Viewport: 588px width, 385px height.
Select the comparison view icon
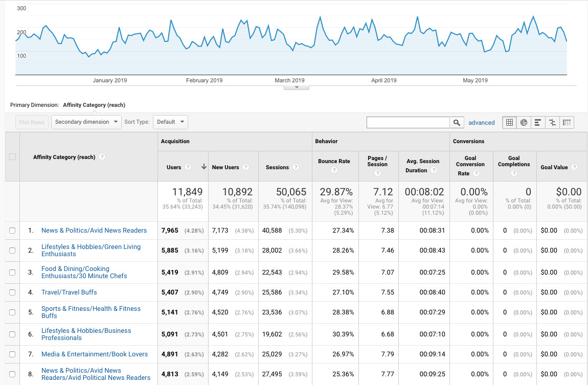coord(552,122)
